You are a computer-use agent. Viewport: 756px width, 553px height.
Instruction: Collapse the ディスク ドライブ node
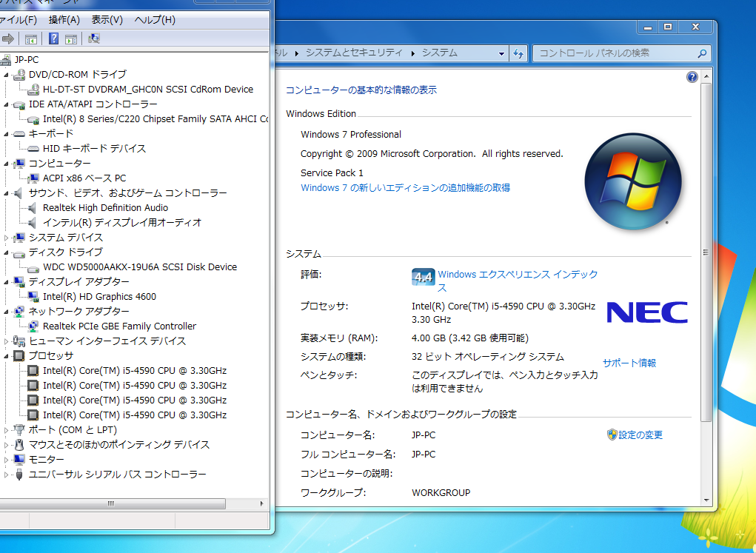[x=6, y=252]
